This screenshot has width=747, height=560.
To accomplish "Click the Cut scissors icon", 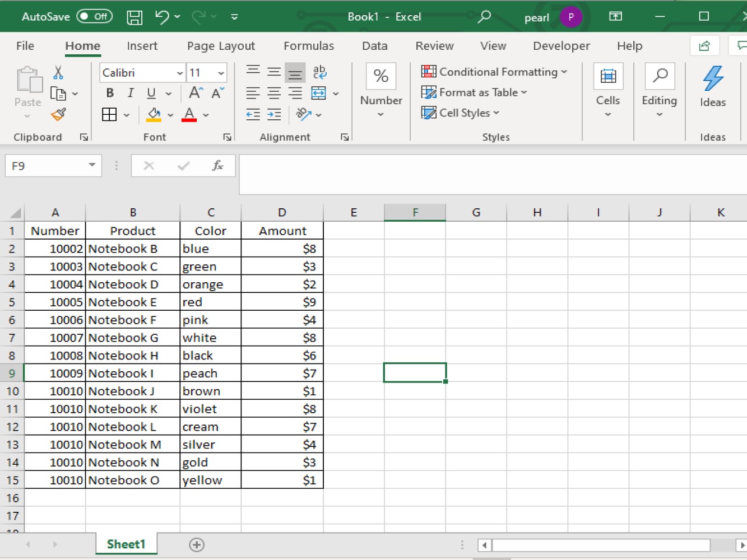I will pos(58,72).
